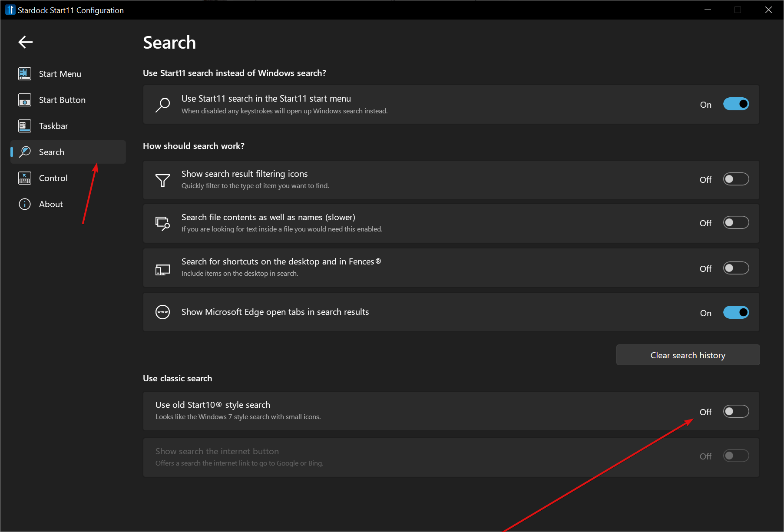Screen dimensions: 784x532
Task: Click 'Quickly filter to the type of item' description
Action: tap(255, 185)
